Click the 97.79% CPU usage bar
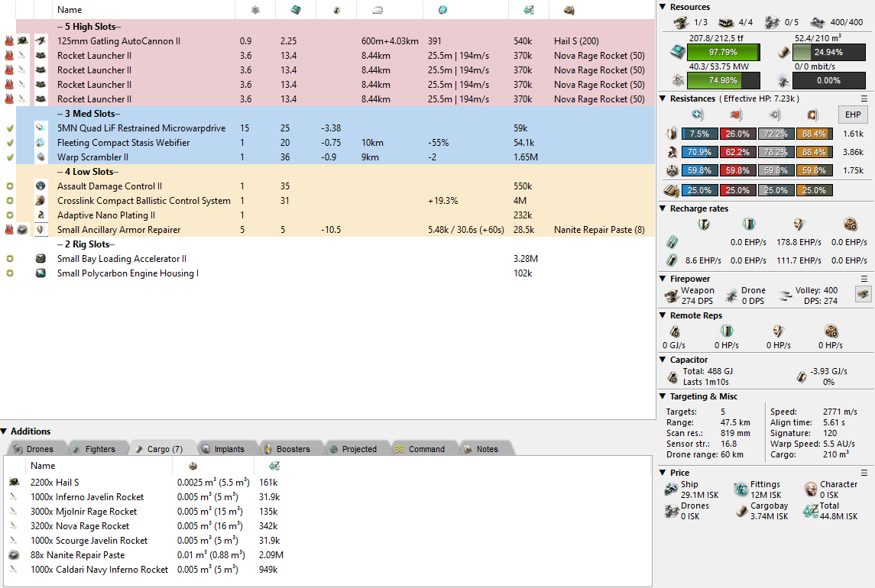The width and height of the screenshot is (875, 588). pyautogui.click(x=723, y=53)
